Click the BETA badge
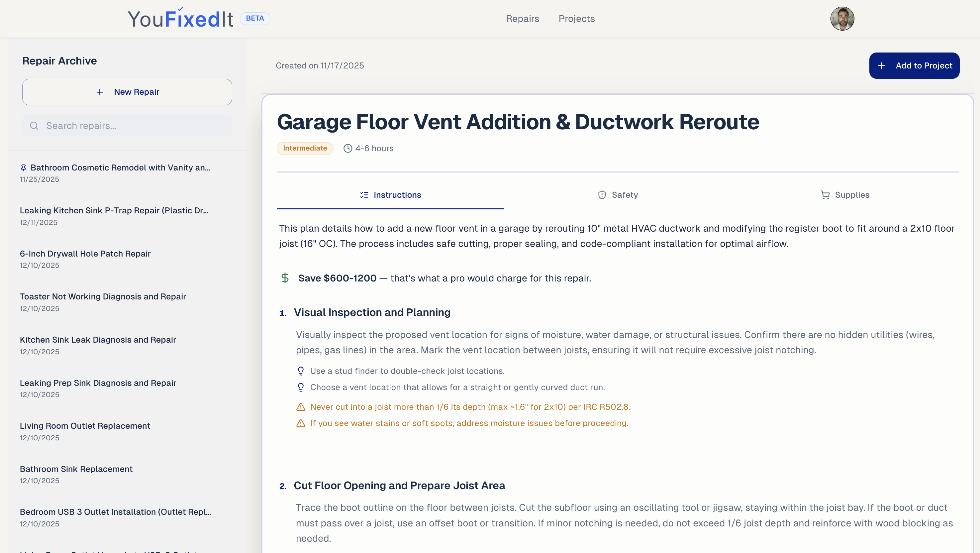Viewport: 980px width, 553px height. (255, 18)
